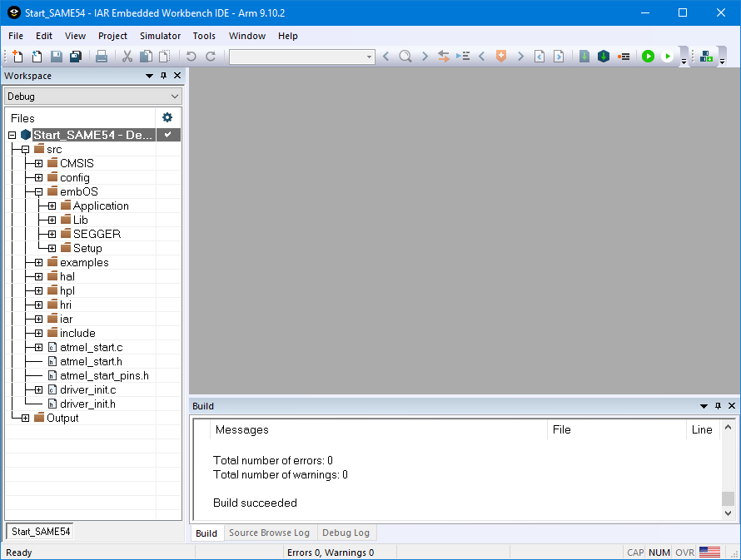The image size is (741, 560).
Task: Collapse the embOS folder
Action: (38, 191)
